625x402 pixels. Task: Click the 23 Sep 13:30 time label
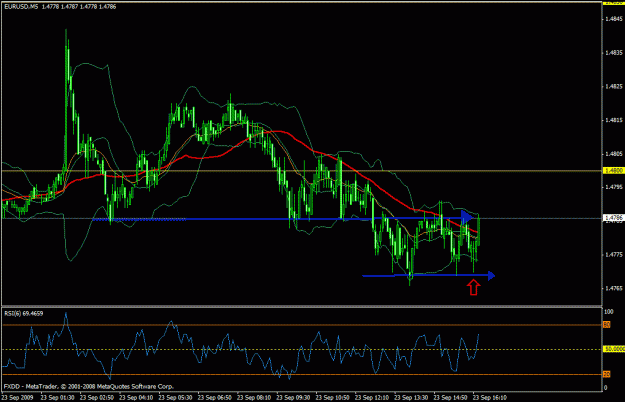pos(411,398)
